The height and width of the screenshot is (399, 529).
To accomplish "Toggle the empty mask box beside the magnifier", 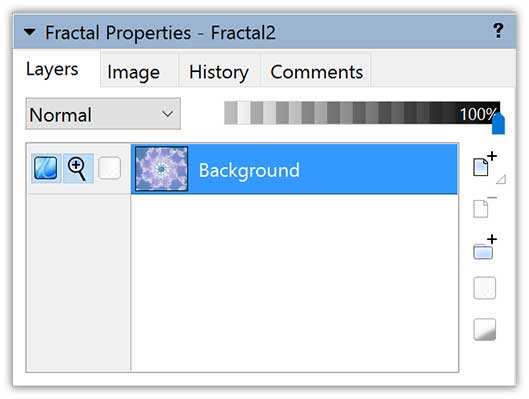I will coord(109,168).
